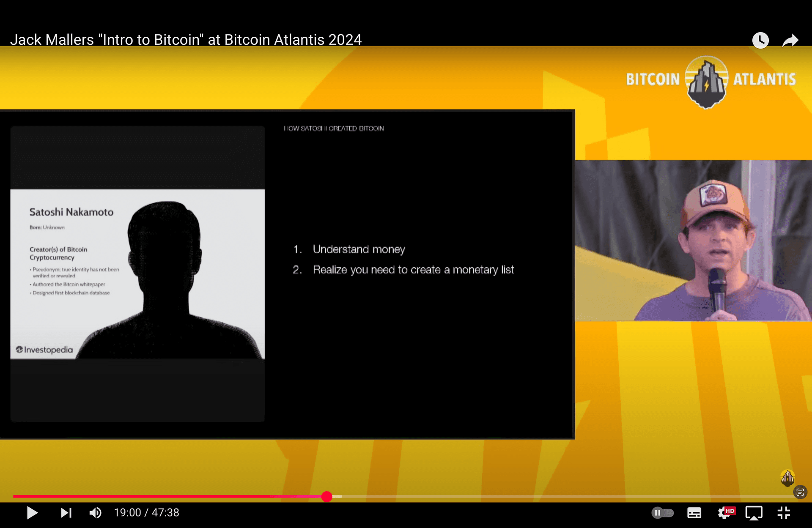Toggle the autoplay switch
The height and width of the screenshot is (528, 812).
tap(662, 513)
